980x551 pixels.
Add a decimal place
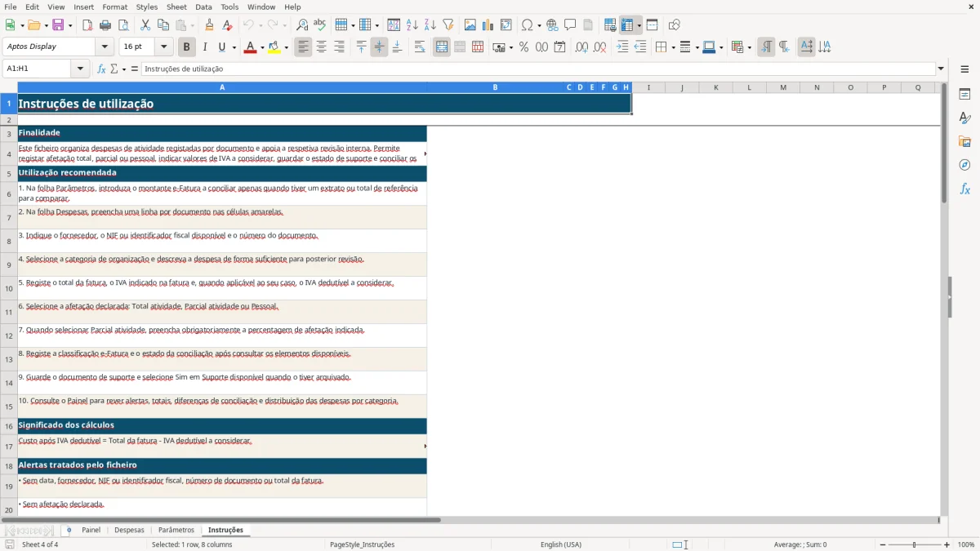[x=582, y=47]
